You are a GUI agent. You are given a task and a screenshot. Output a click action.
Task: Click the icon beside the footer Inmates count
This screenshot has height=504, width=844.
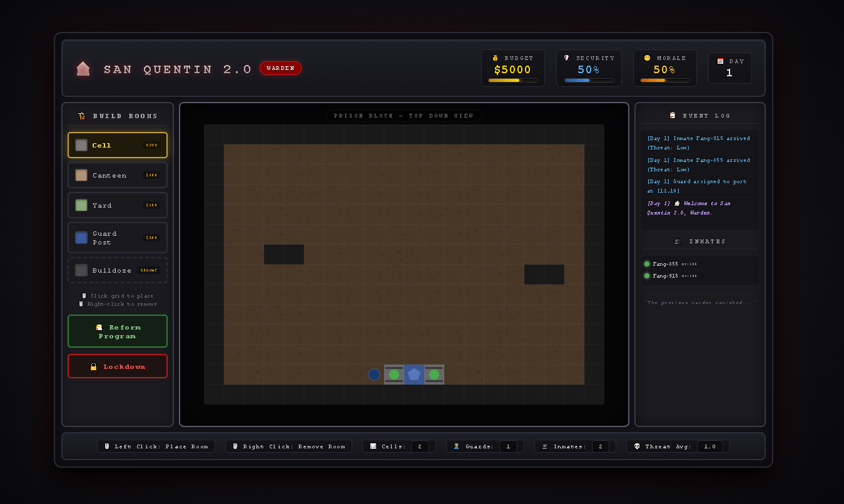coord(545,446)
